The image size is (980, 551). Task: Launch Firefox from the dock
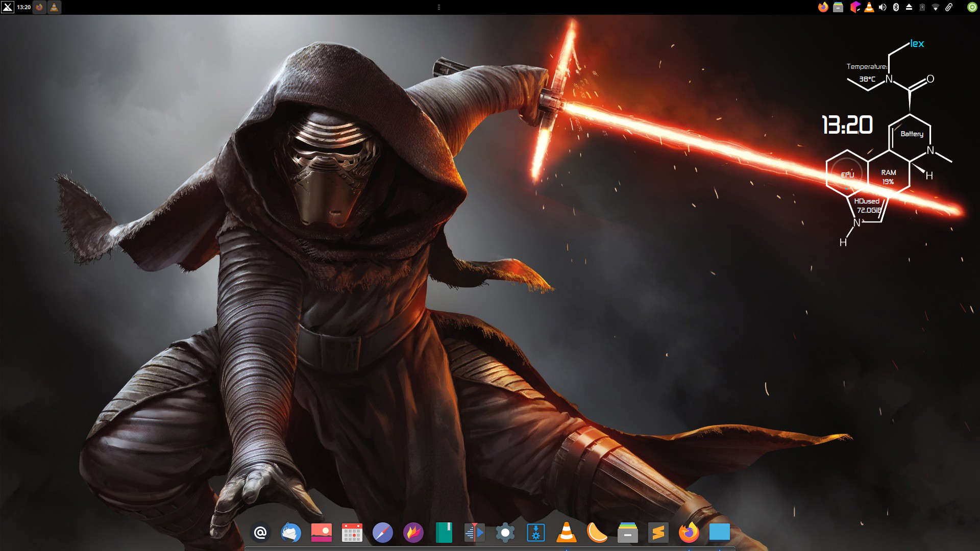coord(689,533)
